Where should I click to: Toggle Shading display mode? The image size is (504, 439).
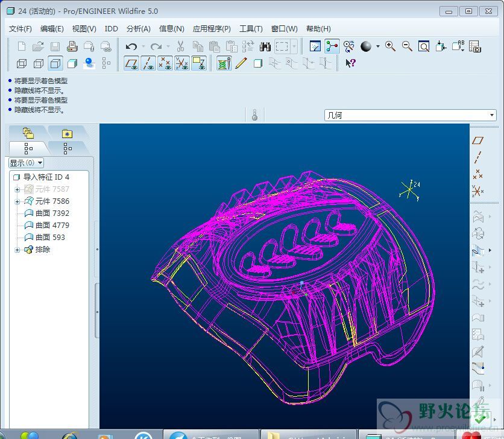[x=72, y=63]
